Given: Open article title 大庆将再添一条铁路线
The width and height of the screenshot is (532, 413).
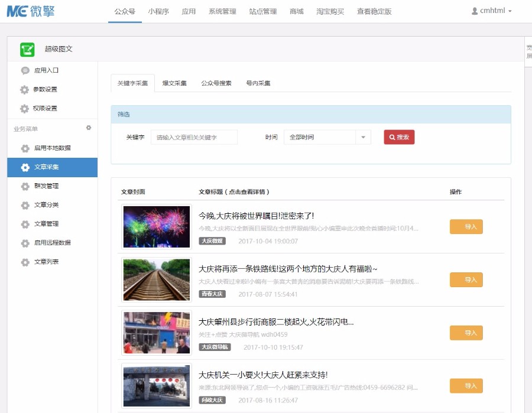Looking at the screenshot, I should [x=288, y=269].
